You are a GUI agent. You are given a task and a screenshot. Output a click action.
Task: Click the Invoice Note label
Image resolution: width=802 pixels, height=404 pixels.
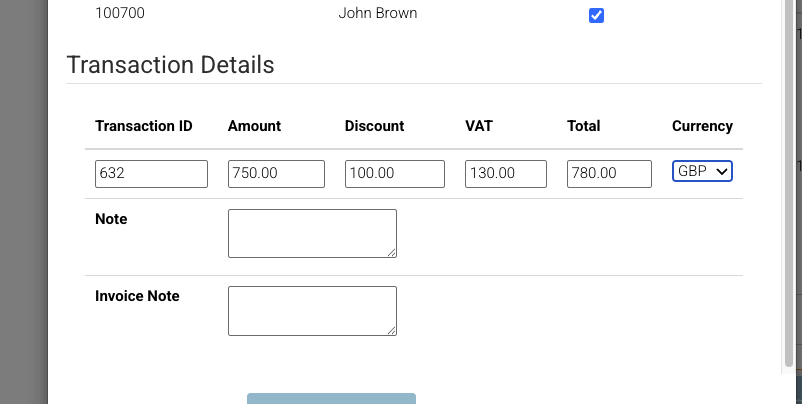[137, 296]
